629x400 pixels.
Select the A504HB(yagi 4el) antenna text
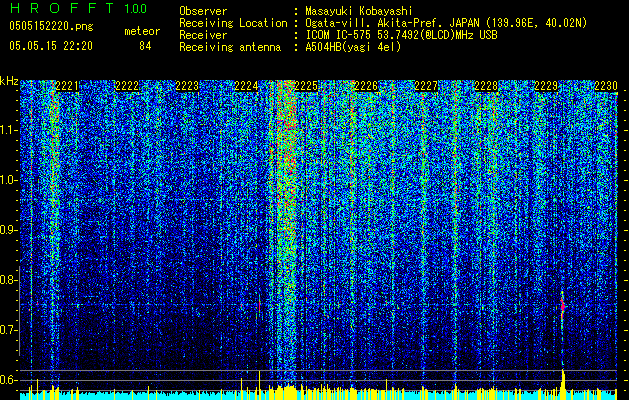(x=353, y=47)
